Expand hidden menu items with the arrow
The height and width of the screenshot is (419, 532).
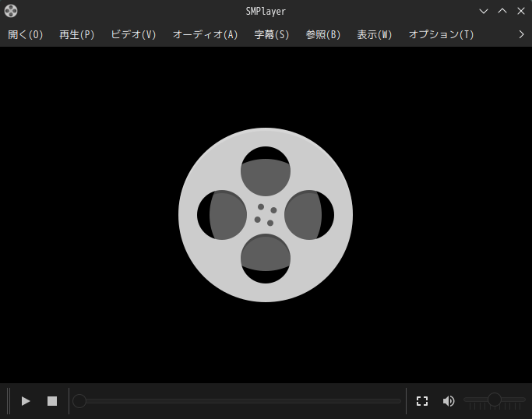521,34
